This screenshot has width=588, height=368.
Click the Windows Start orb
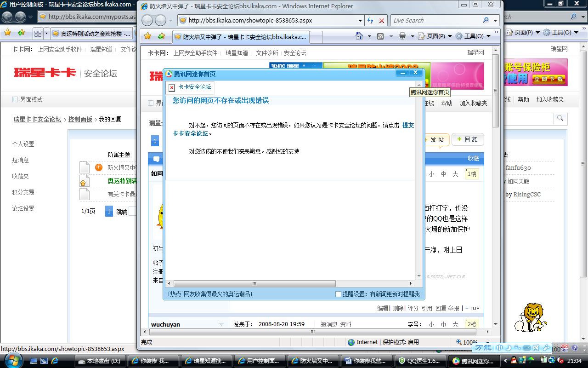(13, 360)
